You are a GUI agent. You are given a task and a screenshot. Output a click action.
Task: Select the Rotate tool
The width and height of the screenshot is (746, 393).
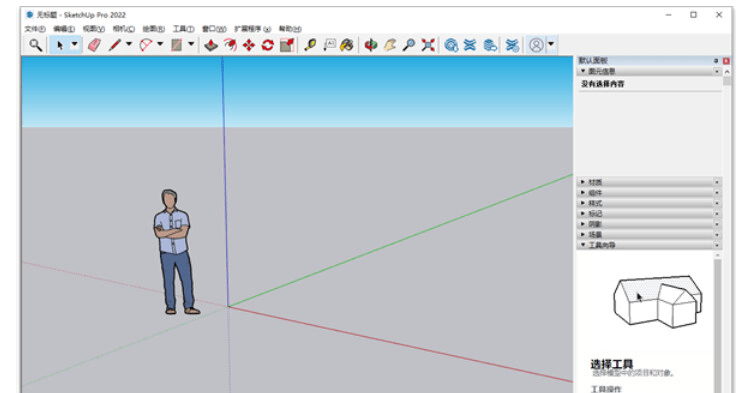click(267, 45)
